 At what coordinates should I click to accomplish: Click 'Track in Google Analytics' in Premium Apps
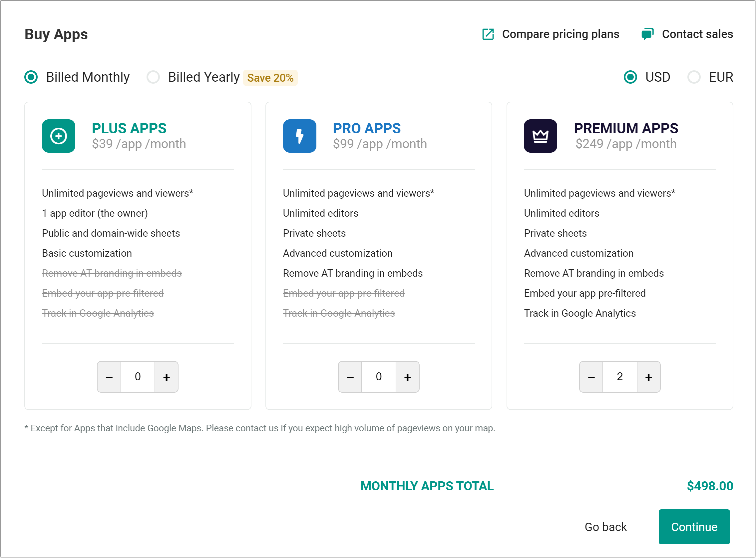click(580, 313)
